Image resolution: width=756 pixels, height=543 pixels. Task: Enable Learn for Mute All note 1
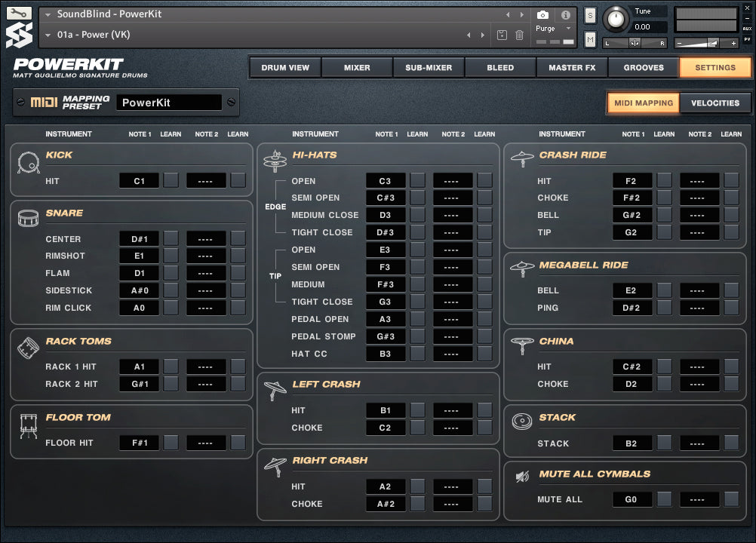(664, 499)
